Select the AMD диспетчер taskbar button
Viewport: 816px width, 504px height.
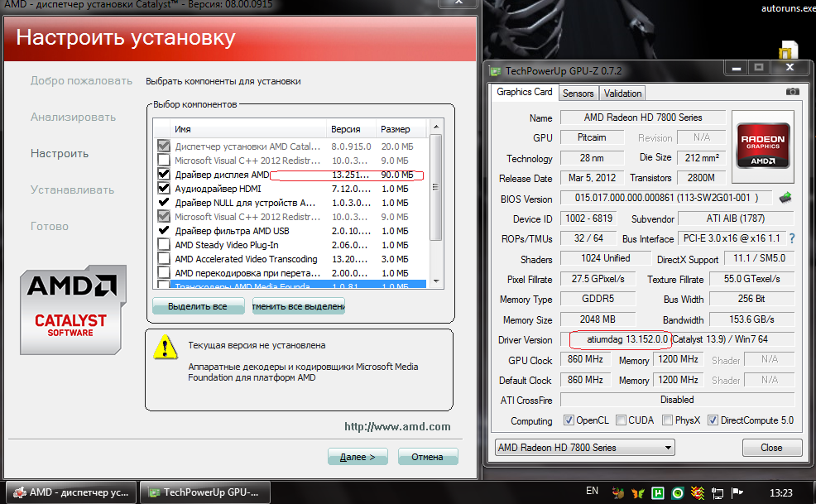click(x=71, y=492)
